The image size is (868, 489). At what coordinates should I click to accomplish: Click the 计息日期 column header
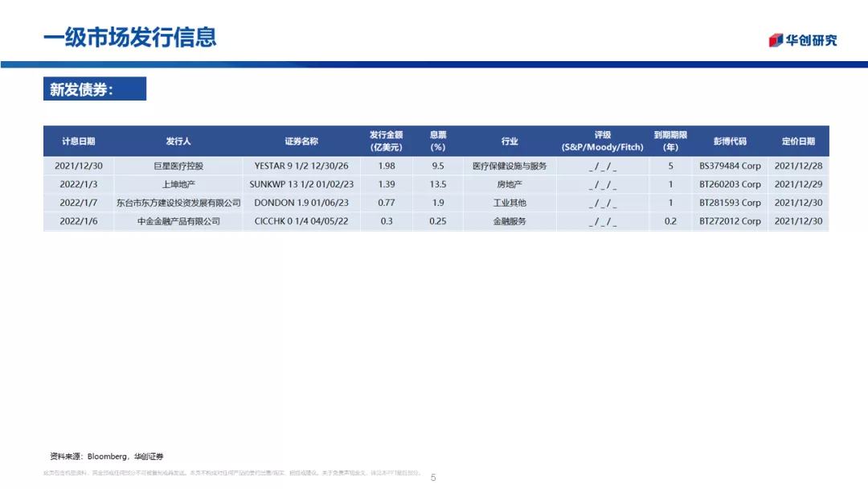pyautogui.click(x=79, y=142)
